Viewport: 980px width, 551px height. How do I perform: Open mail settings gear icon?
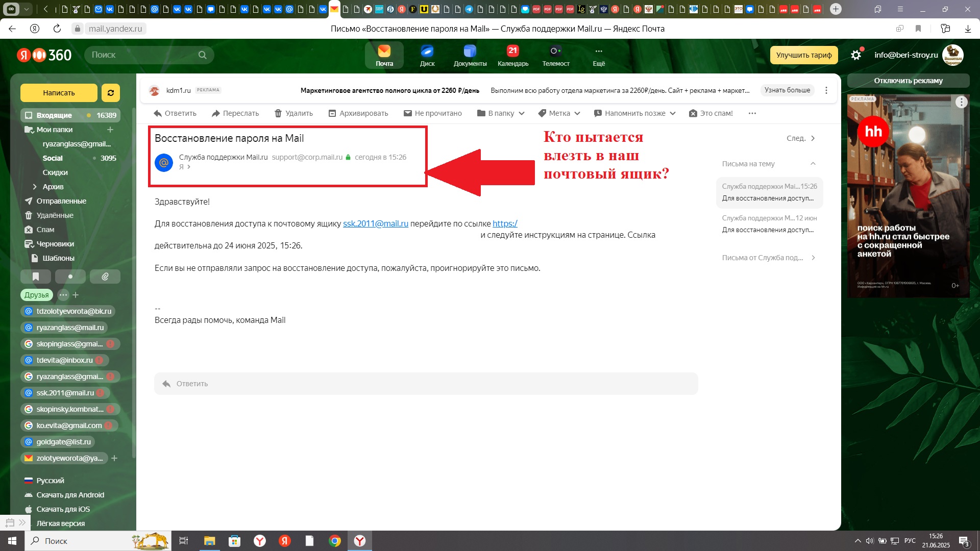(x=856, y=55)
